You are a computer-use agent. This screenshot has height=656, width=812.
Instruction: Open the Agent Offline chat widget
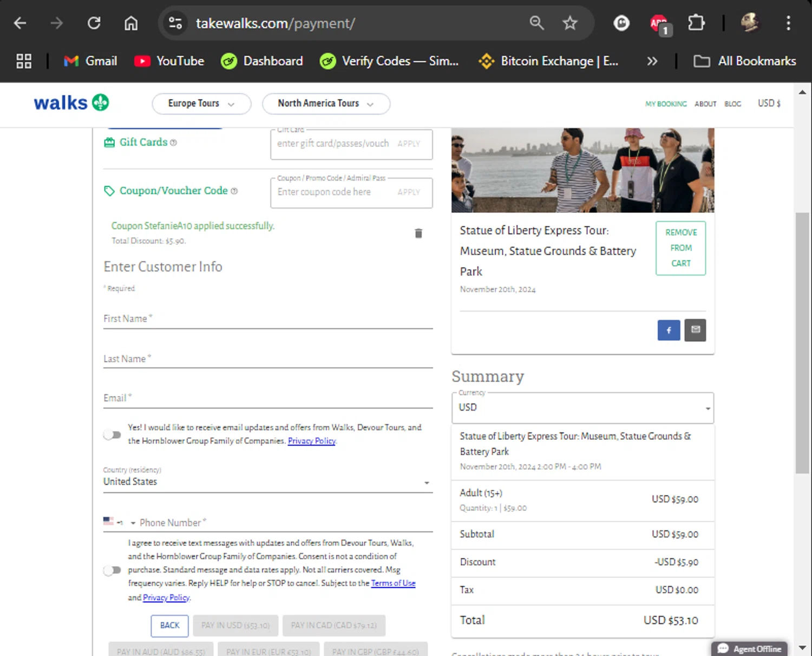tap(750, 648)
